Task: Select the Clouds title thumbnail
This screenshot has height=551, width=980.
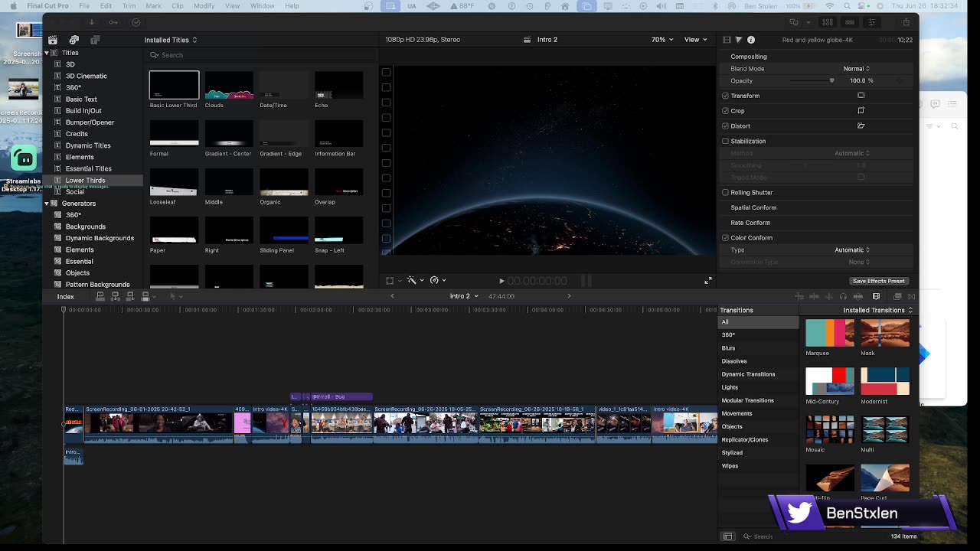Action: tap(229, 86)
